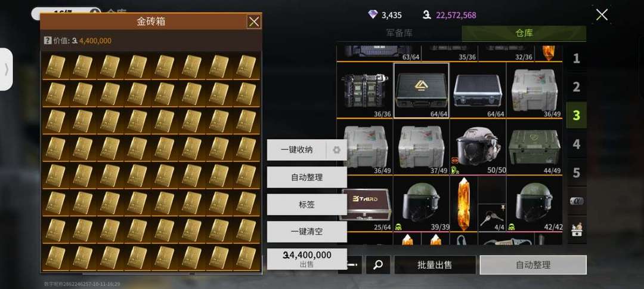Select the black case with gold logo
Viewport: 644px width, 289px height.
422,90
